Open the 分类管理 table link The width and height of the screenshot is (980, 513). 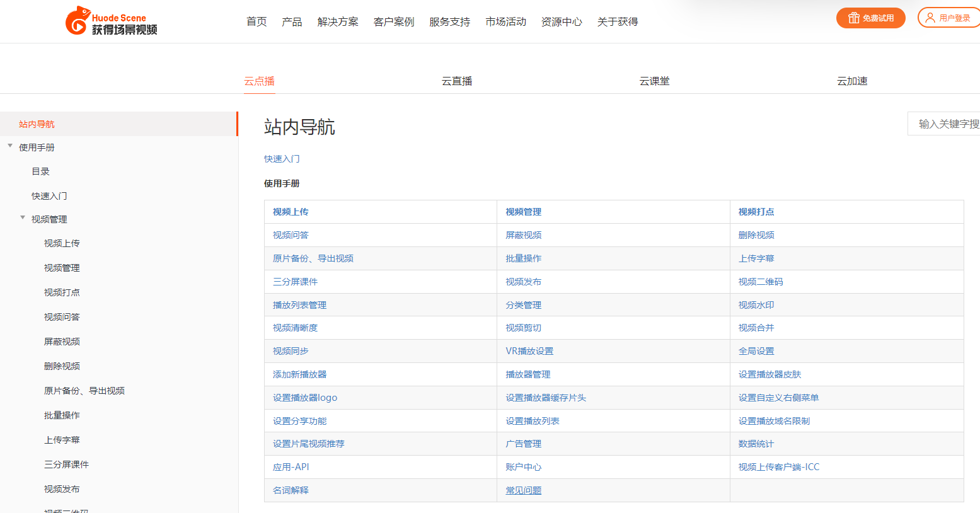pos(524,305)
